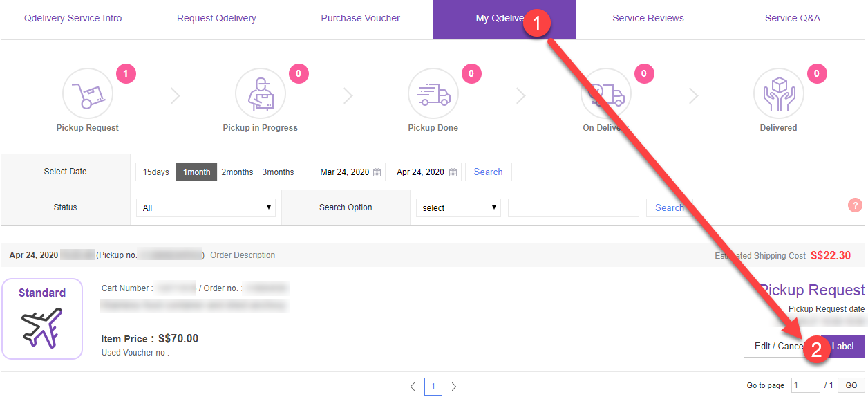Click the S$22.30 estimated shipping cost
The height and width of the screenshot is (397, 868).
(x=830, y=255)
